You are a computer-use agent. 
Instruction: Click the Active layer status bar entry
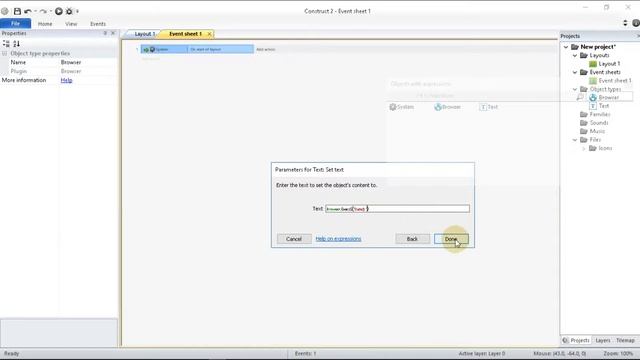pyautogui.click(x=482, y=353)
